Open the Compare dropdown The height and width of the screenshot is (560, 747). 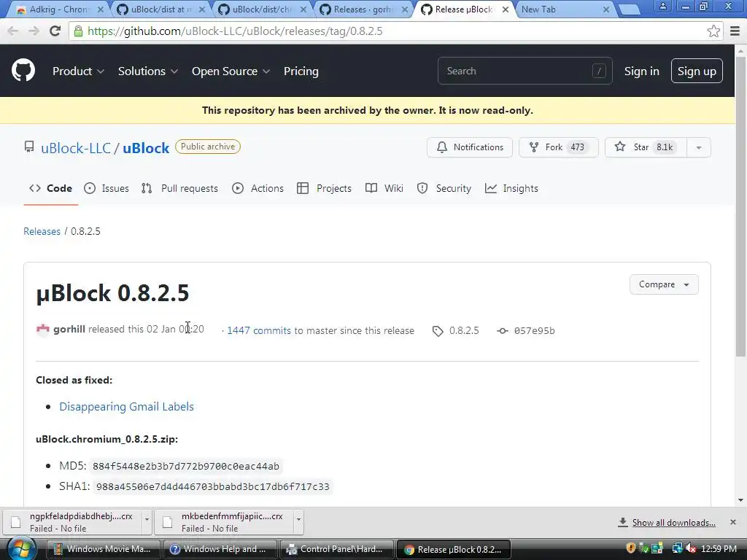click(664, 284)
